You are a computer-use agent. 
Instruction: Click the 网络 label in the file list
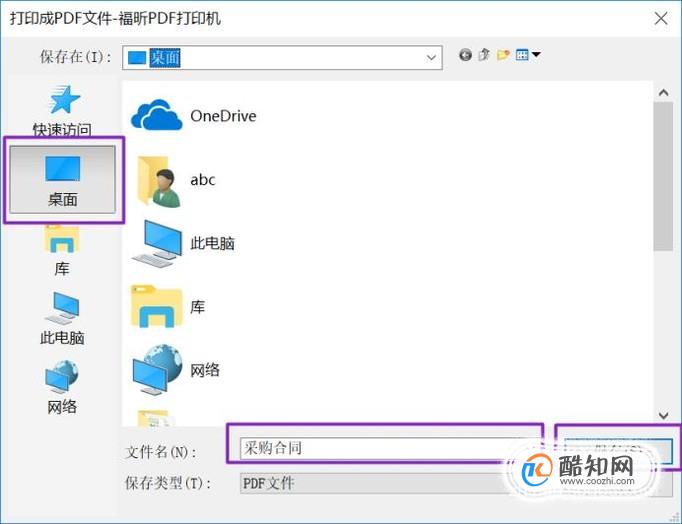pos(205,370)
